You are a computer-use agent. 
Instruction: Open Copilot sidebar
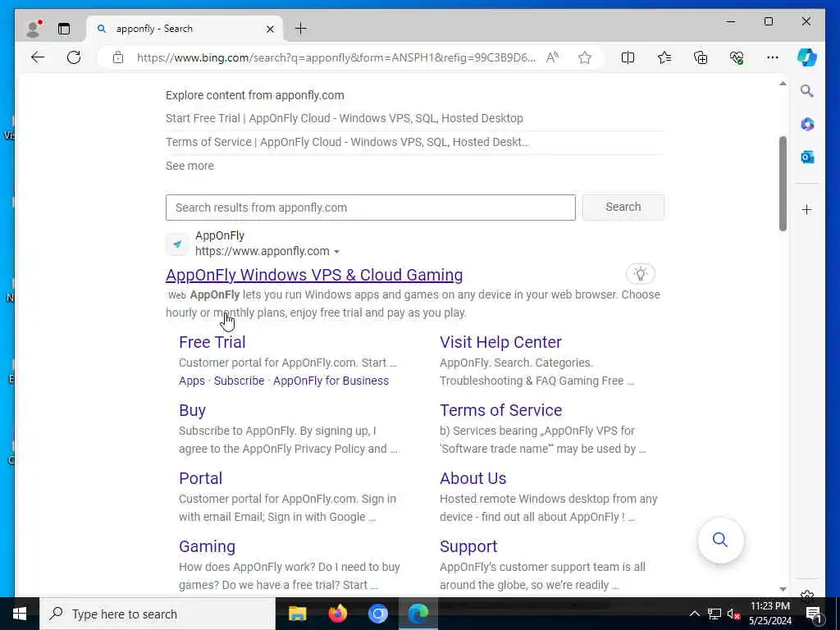click(806, 57)
